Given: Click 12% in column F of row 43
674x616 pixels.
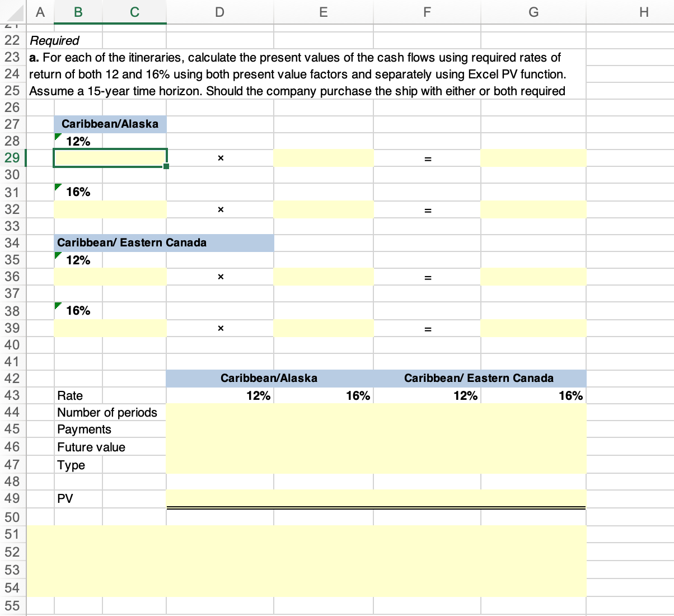Looking at the screenshot, I should click(465, 396).
